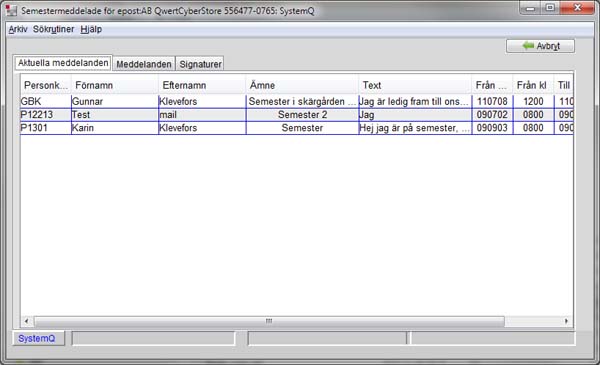Screen dimensions: 600x365
Task: Open the Hjälp menu
Action: tap(91, 29)
